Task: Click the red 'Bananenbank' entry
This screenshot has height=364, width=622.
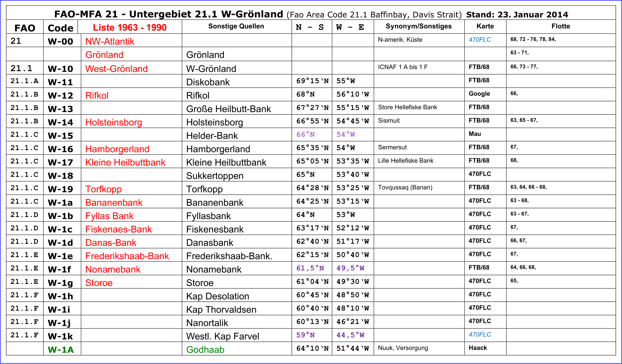Action: 114,202
